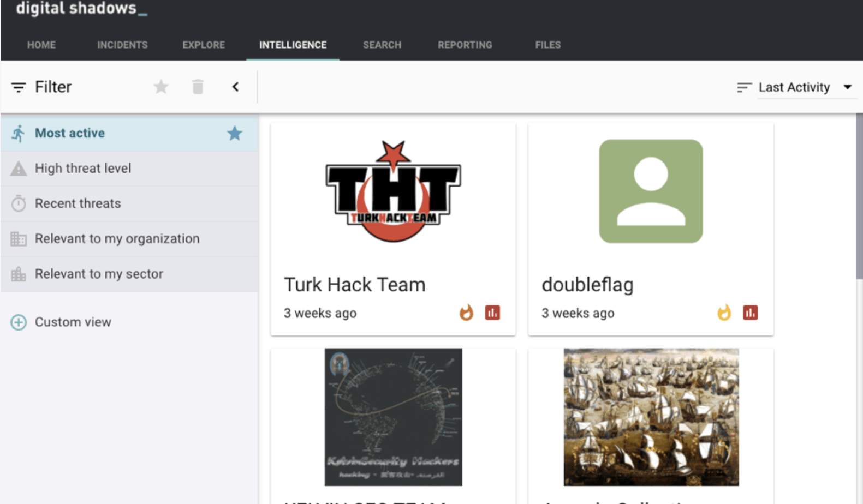The image size is (863, 504).
Task: Click the flame icon on Turk Hack Team card
Action: 466,313
